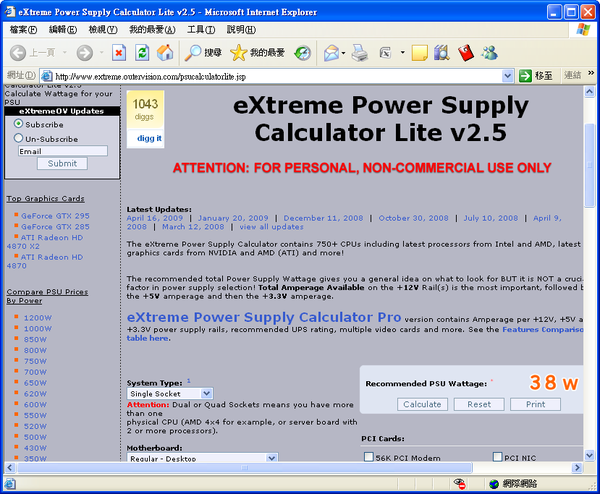Open the Compare PSU Prices link

(x=47, y=296)
